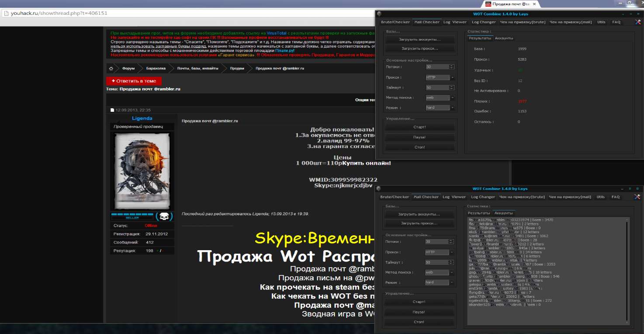Screen dimensions: 644x334
Task: Click Загрузить аккаунты button in upper window
Action: coord(420,39)
